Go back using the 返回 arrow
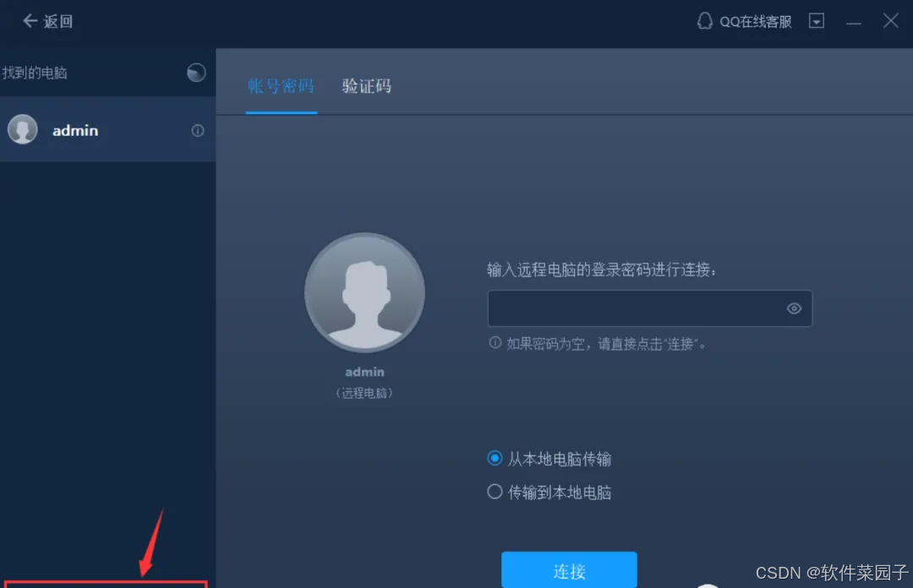Image resolution: width=913 pixels, height=588 pixels. (x=47, y=21)
